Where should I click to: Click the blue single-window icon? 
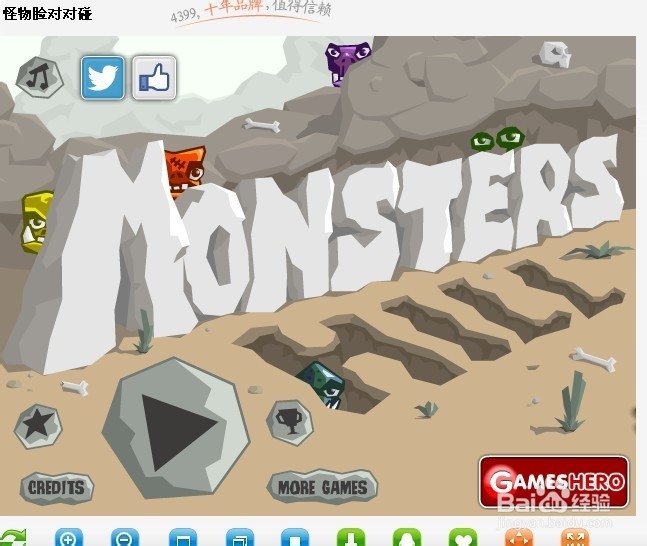[183, 538]
